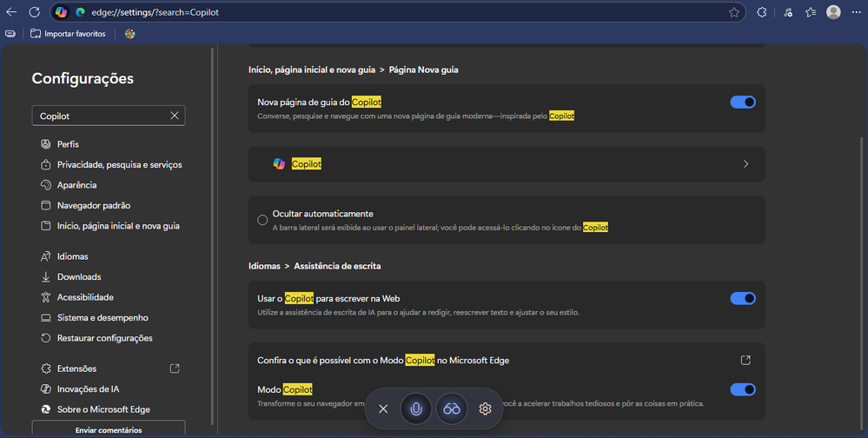This screenshot has height=438, width=868.
Task: Click the colorful icon on the favorites bar
Action: 130,34
